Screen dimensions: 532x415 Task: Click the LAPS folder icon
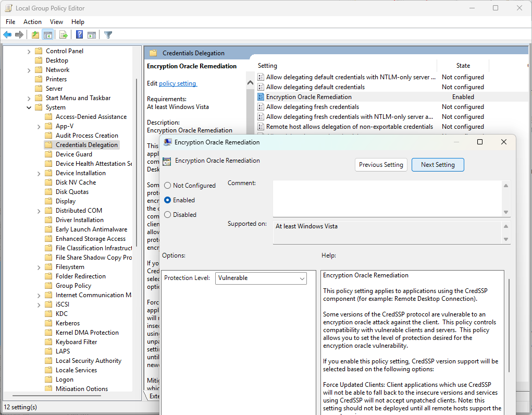click(48, 351)
